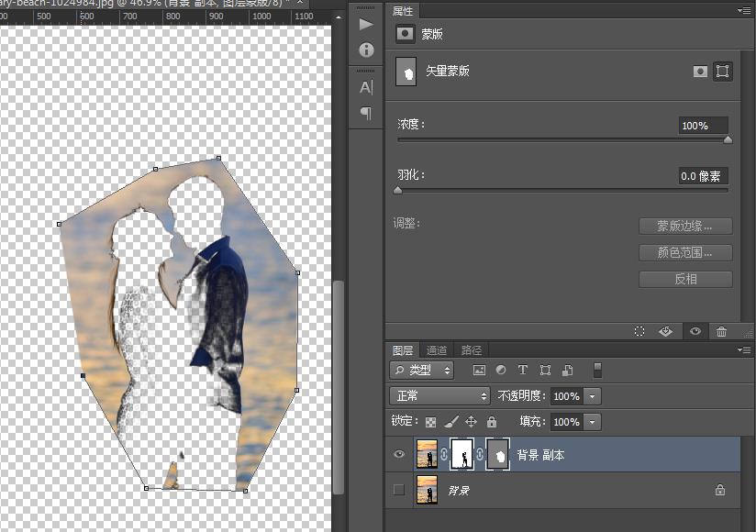Open the collapsed Paragraph panel icon
The width and height of the screenshot is (756, 532).
pos(365,113)
